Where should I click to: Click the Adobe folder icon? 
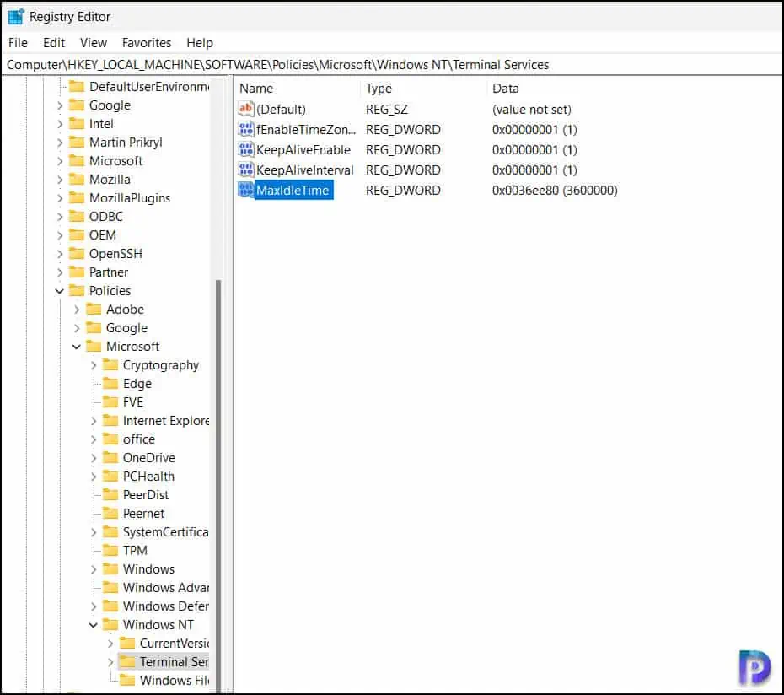pos(94,310)
